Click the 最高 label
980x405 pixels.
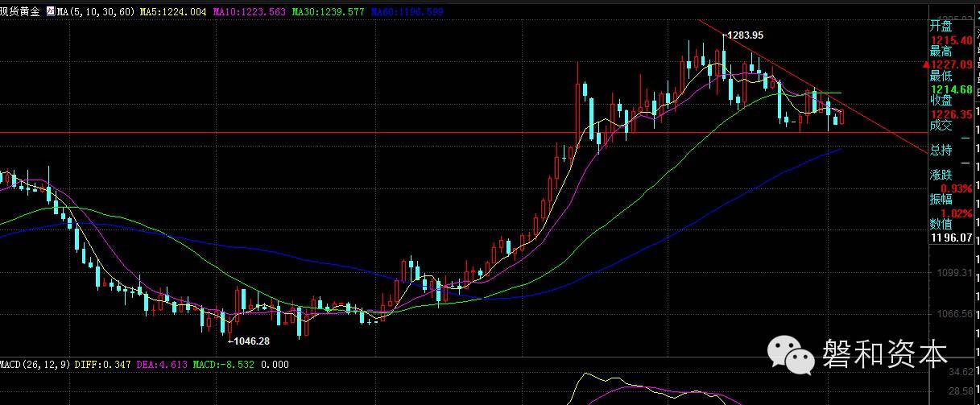click(x=941, y=51)
